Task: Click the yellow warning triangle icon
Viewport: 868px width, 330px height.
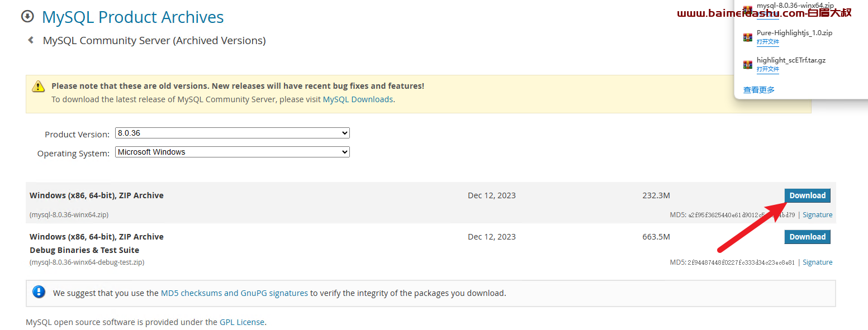Action: [x=38, y=86]
